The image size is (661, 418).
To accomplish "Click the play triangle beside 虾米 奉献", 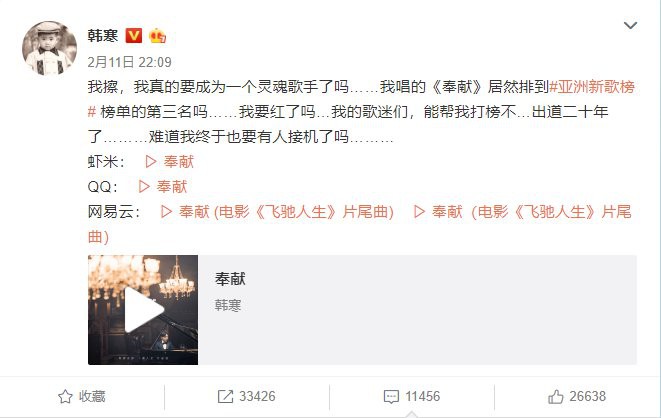I will [x=151, y=161].
